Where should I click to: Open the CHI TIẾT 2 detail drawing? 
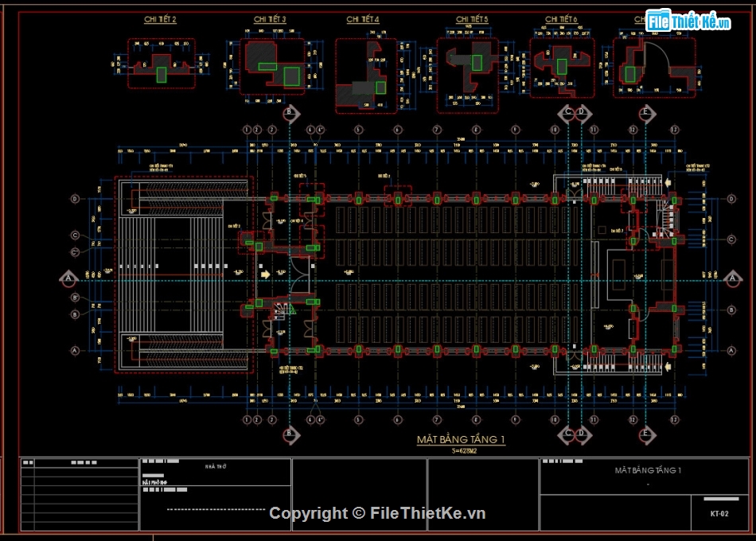(162, 64)
